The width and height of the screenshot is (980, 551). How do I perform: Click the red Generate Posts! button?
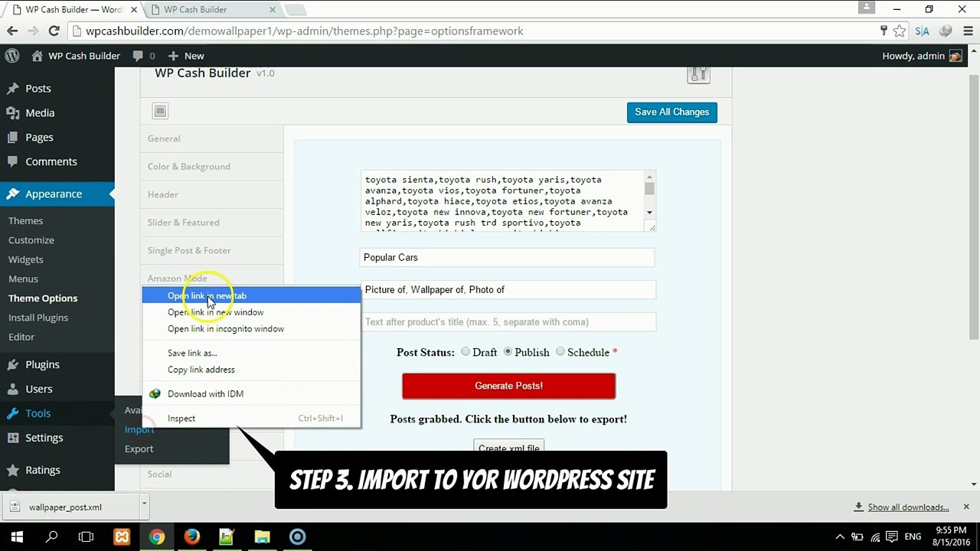click(x=508, y=386)
